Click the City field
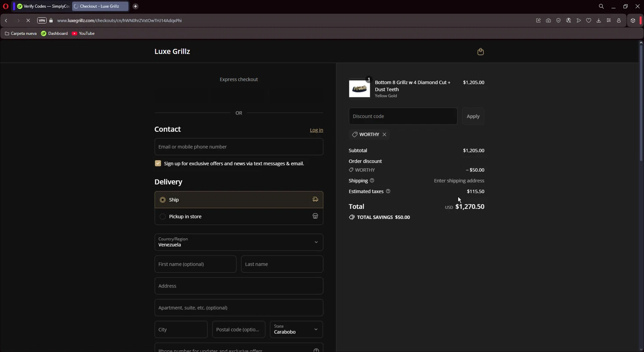Screen dimensions: 644x352 181,330
